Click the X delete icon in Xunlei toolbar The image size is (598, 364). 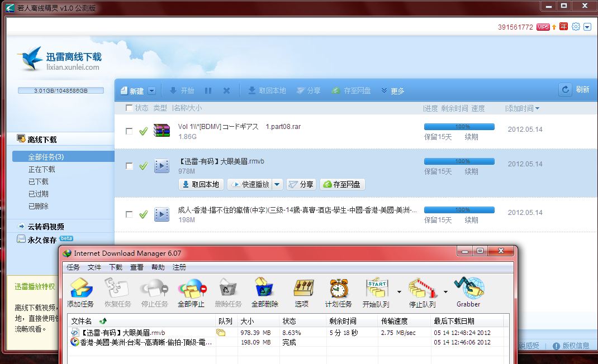pyautogui.click(x=226, y=90)
